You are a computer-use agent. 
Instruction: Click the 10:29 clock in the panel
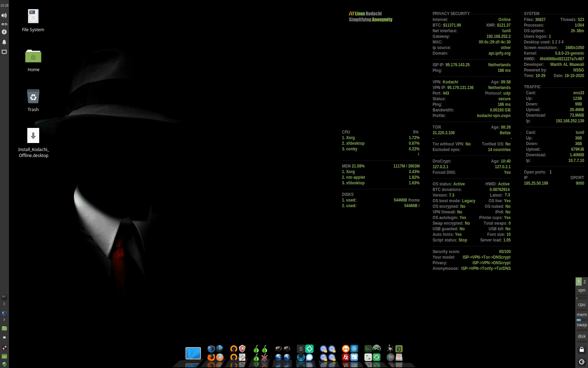pos(4,6)
